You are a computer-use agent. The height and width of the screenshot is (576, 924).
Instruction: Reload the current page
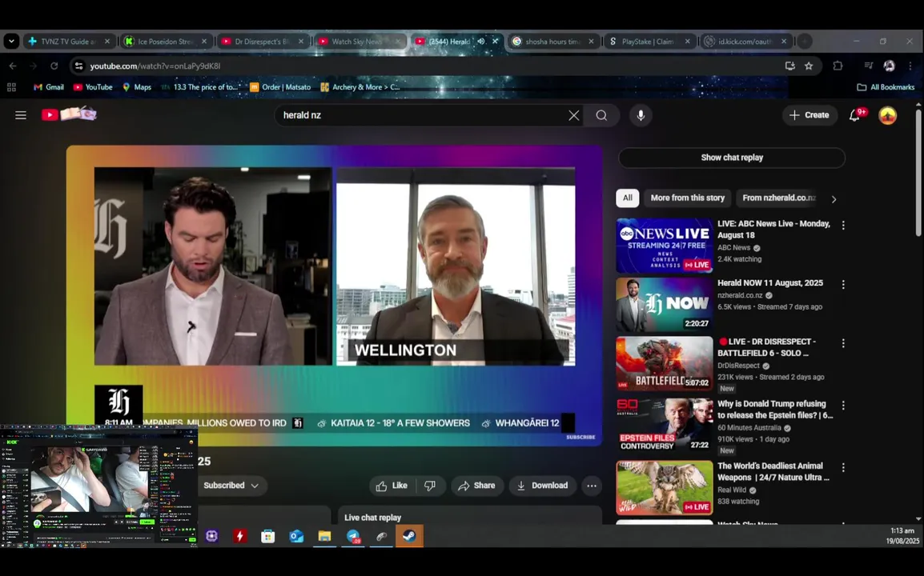coord(54,66)
